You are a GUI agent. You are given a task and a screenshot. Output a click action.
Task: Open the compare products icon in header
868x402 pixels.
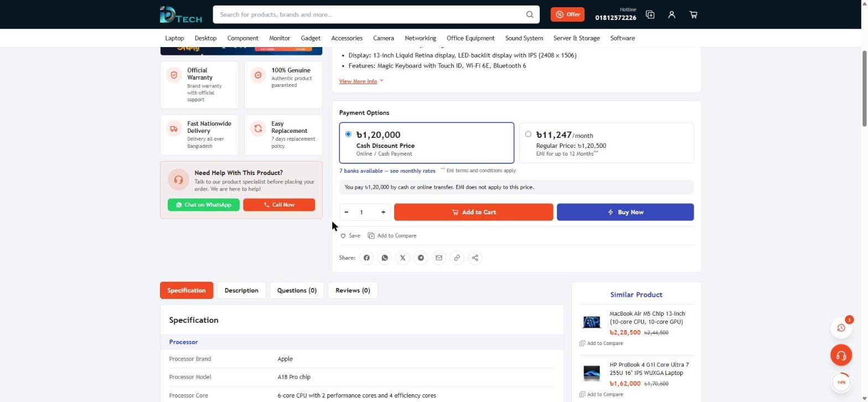click(x=650, y=15)
